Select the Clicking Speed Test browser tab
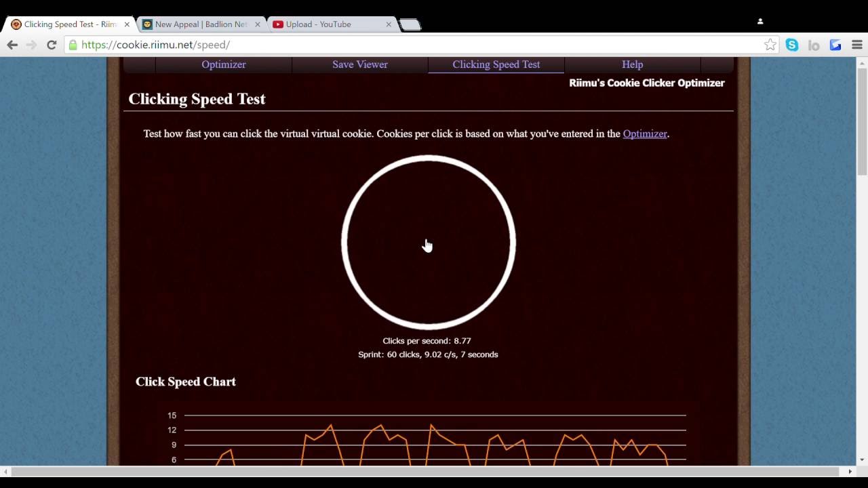 click(70, 24)
